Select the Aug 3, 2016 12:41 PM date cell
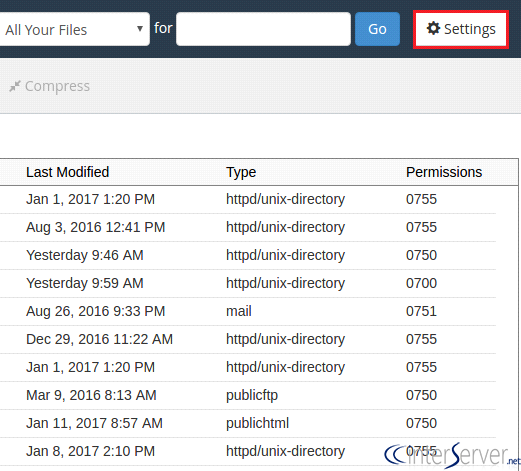 pyautogui.click(x=96, y=227)
